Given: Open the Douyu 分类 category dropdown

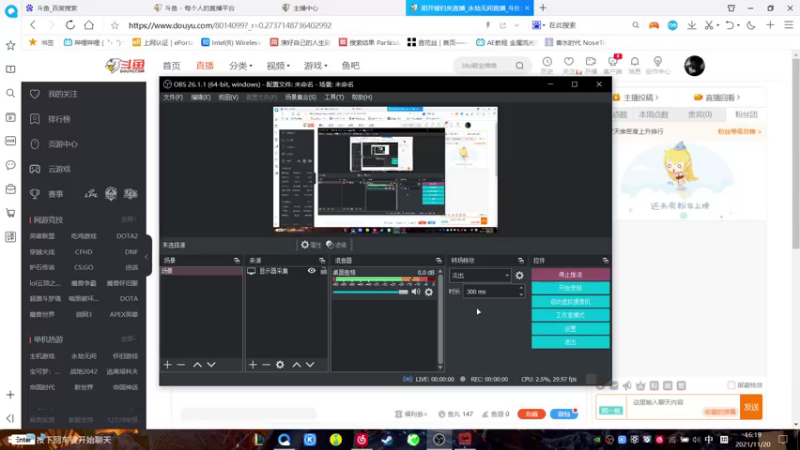Looking at the screenshot, I should point(240,66).
